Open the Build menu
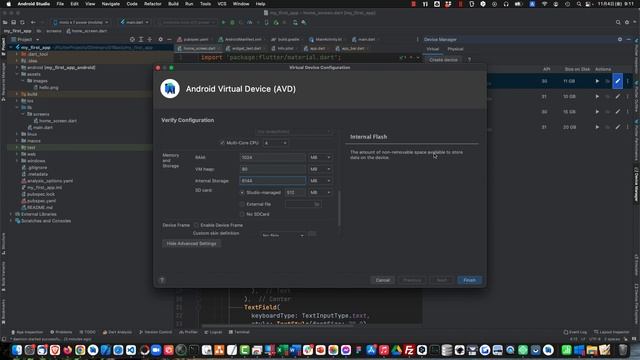The height and width of the screenshot is (360, 640). (173, 4)
